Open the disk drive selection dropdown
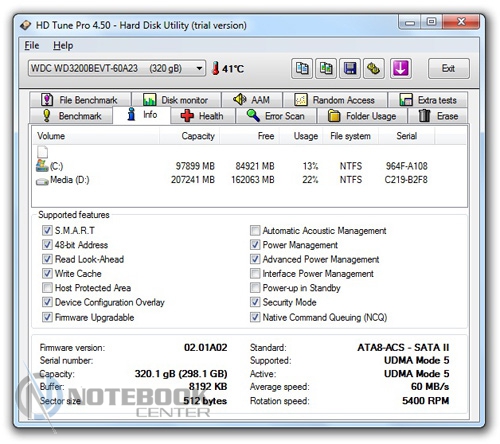 [x=117, y=68]
